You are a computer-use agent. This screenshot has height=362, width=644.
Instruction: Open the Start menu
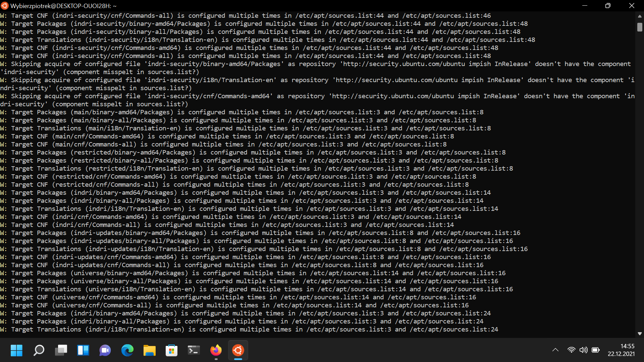[16, 350]
